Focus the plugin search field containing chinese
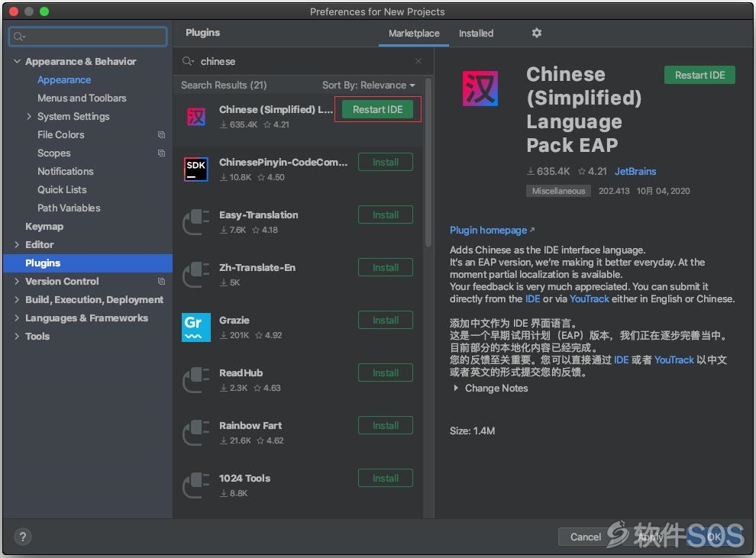 point(302,61)
